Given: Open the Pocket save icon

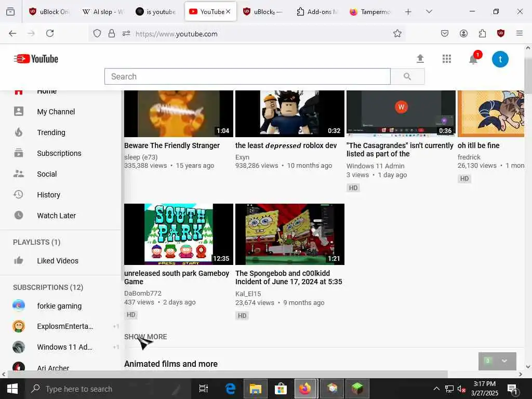Looking at the screenshot, I should (x=445, y=33).
